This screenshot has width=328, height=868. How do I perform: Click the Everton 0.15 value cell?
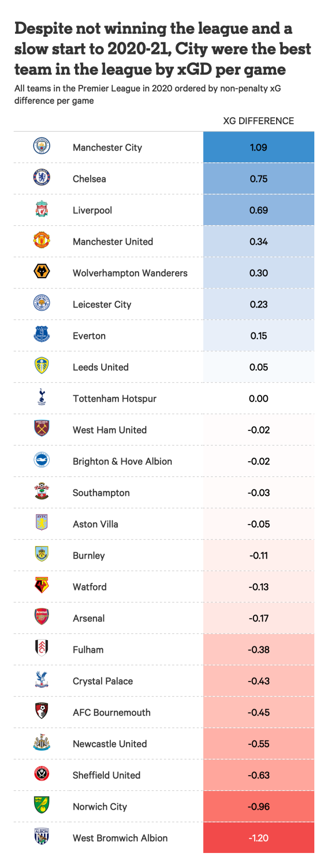click(258, 336)
